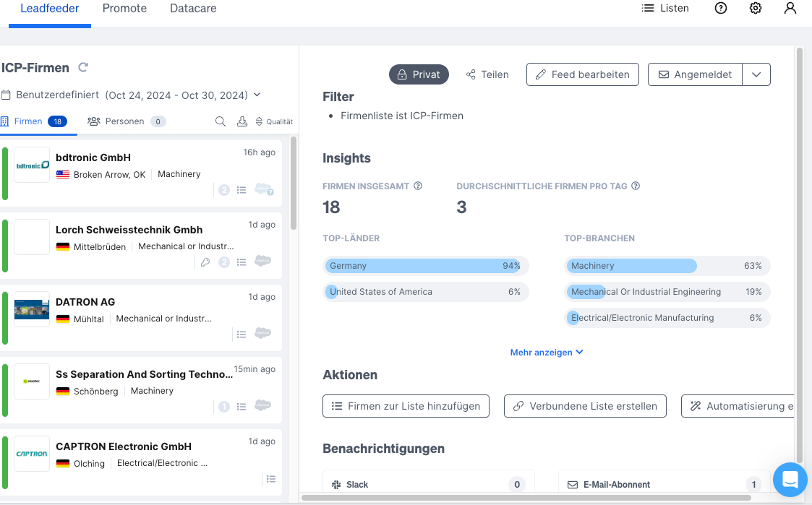Open Ss Separation And Sorting Techno... name
This screenshot has width=812, height=505.
(x=145, y=374)
